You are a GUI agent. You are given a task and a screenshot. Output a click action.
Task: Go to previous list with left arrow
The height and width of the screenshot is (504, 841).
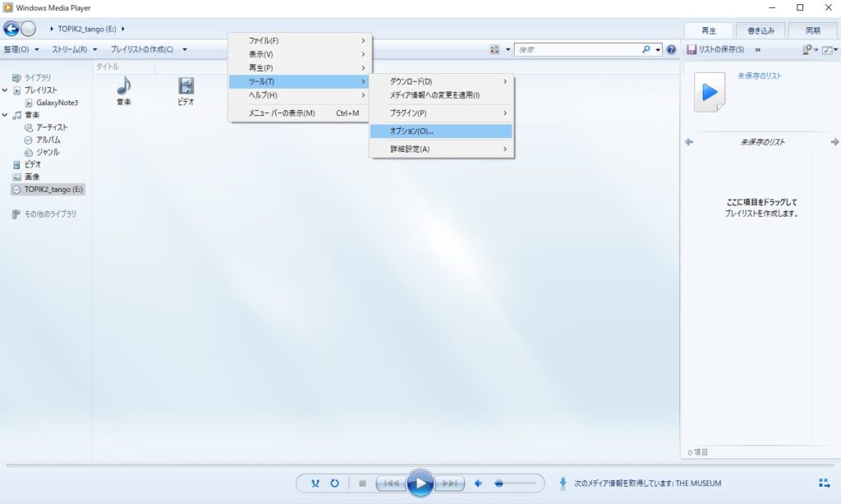point(689,142)
